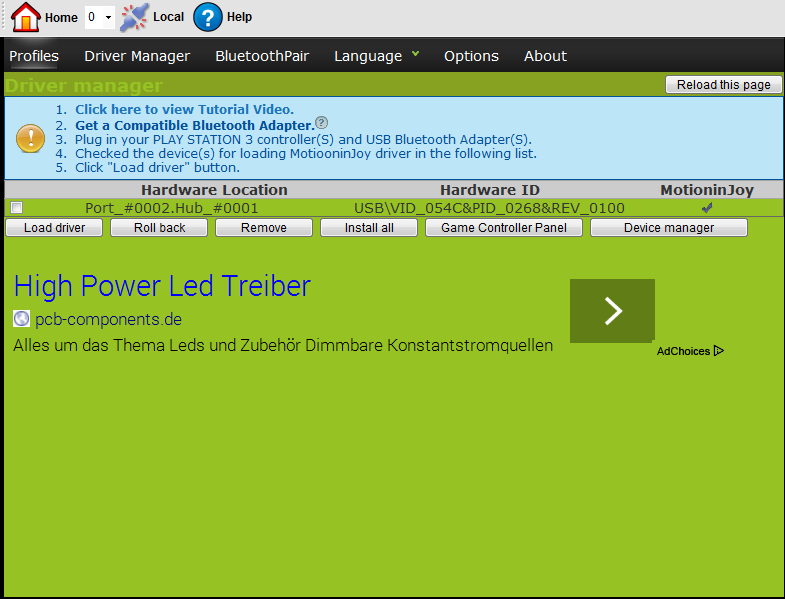Screen dimensions: 785x599
Task: Open the About tab
Action: [x=545, y=56]
